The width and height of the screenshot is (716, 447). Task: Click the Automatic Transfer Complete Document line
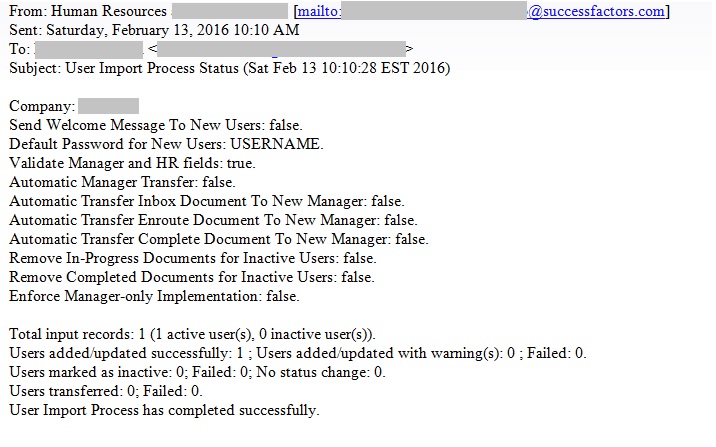pos(219,239)
